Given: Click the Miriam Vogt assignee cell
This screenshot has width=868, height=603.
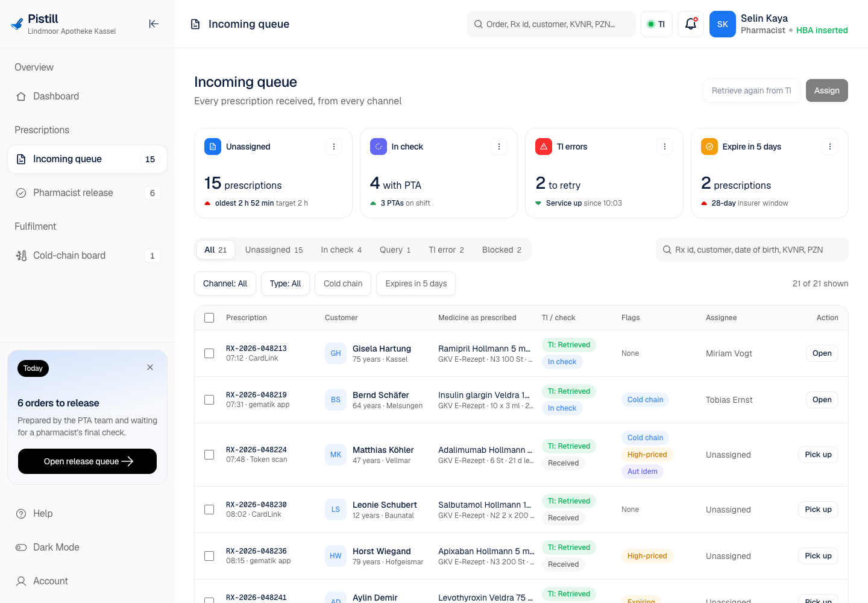Looking at the screenshot, I should [x=729, y=353].
